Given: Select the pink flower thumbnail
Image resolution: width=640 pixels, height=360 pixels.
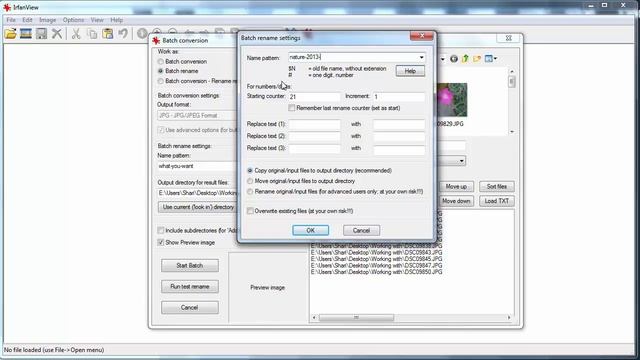Looking at the screenshot, I should coord(452,100).
